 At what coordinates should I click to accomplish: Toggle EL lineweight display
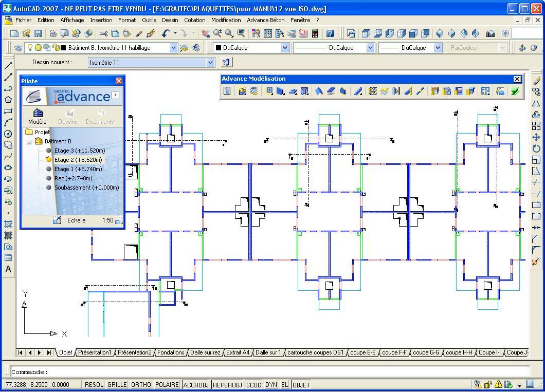click(x=284, y=385)
